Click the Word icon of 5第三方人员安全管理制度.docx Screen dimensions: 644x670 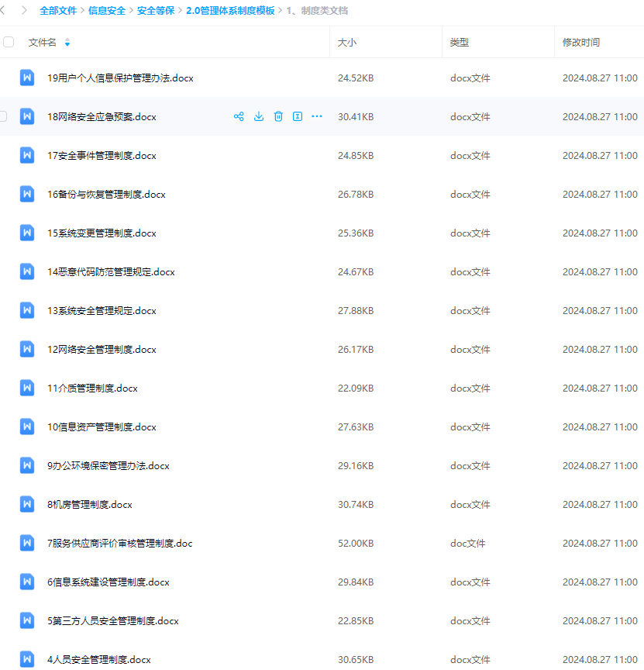pyautogui.click(x=27, y=620)
